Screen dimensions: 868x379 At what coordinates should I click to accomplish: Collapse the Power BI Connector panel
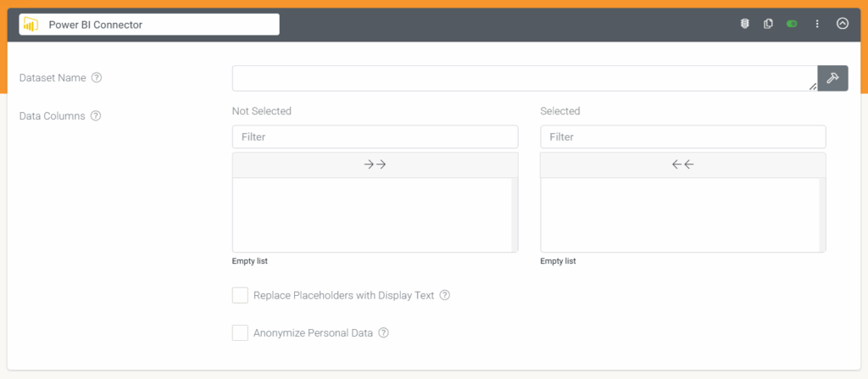[x=843, y=24]
